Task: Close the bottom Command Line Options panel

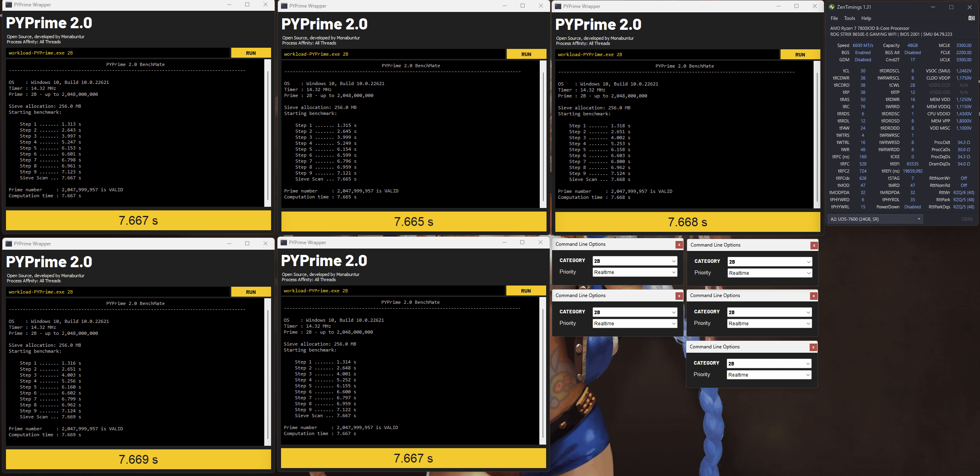Action: tap(813, 347)
